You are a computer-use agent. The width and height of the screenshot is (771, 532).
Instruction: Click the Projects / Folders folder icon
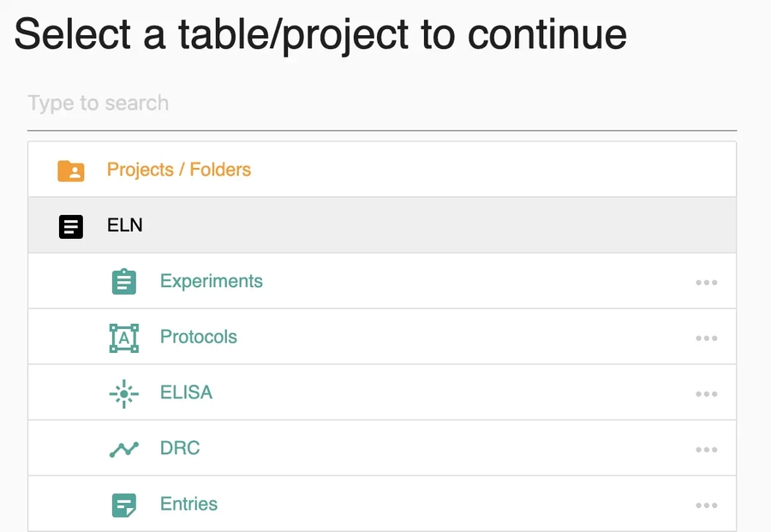pos(71,170)
